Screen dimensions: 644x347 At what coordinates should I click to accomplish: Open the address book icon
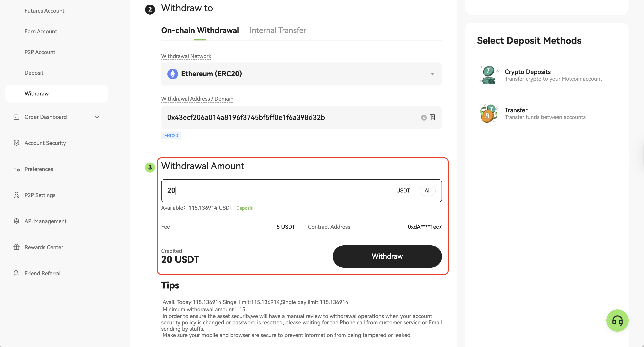[432, 117]
